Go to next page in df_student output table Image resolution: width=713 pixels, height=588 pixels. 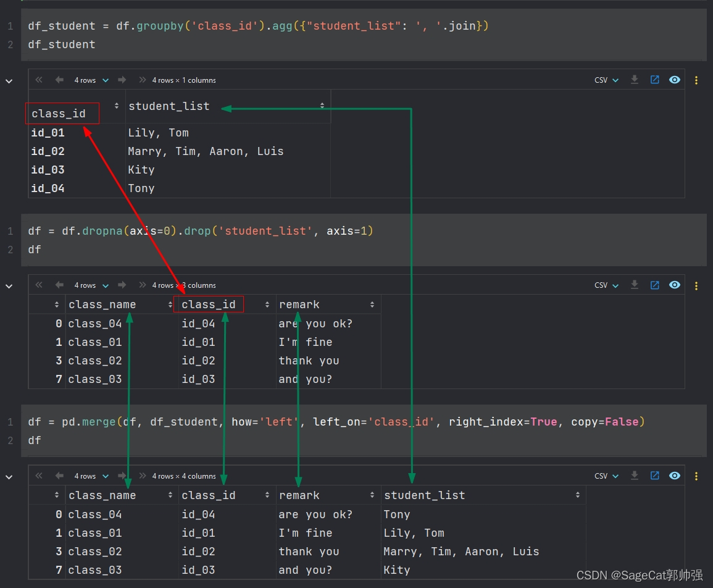click(122, 80)
